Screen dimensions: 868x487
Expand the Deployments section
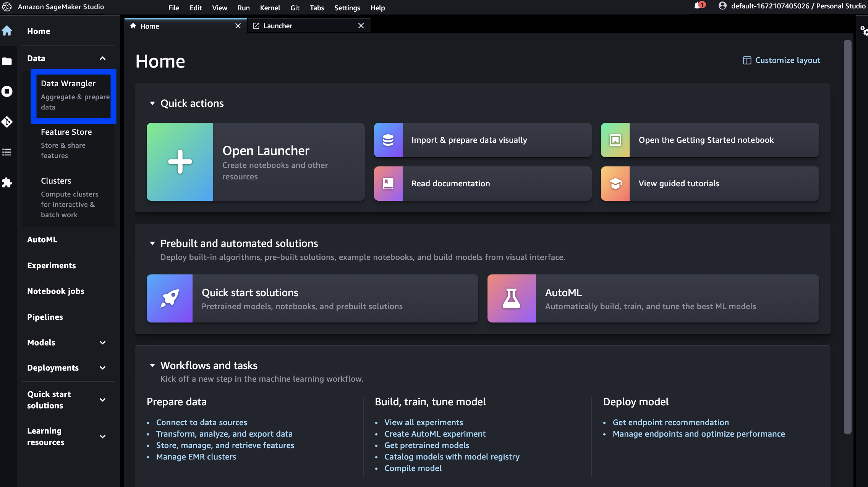(x=102, y=368)
